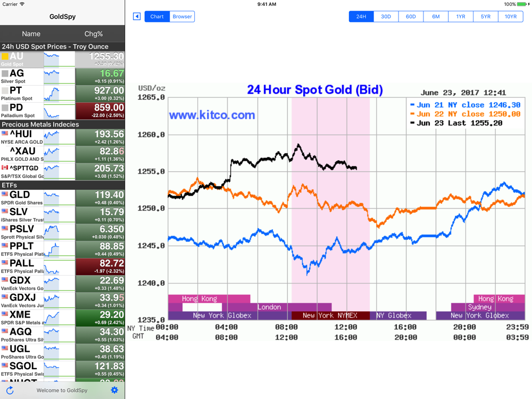Image resolution: width=532 pixels, height=399 pixels.
Task: Click the Wi-Fi icon in status bar
Action: pos(22,4)
